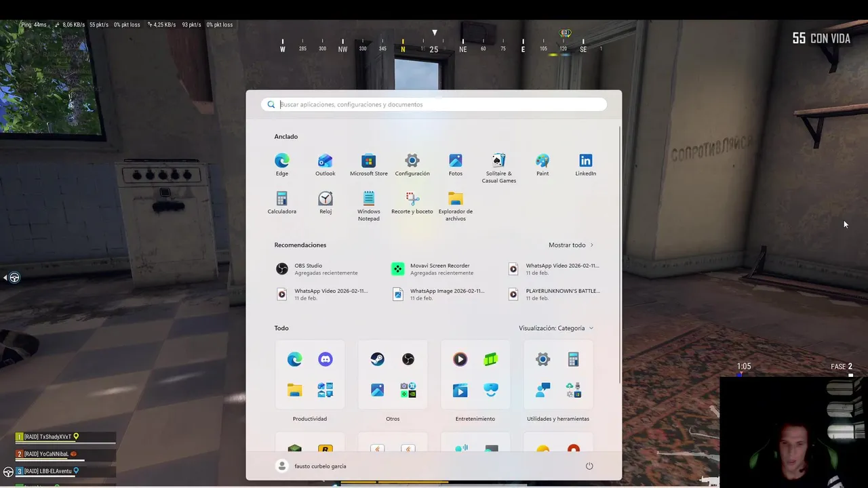Open the fausto curbelo garcia user account
Viewport: 868px width, 488px height.
click(x=312, y=466)
